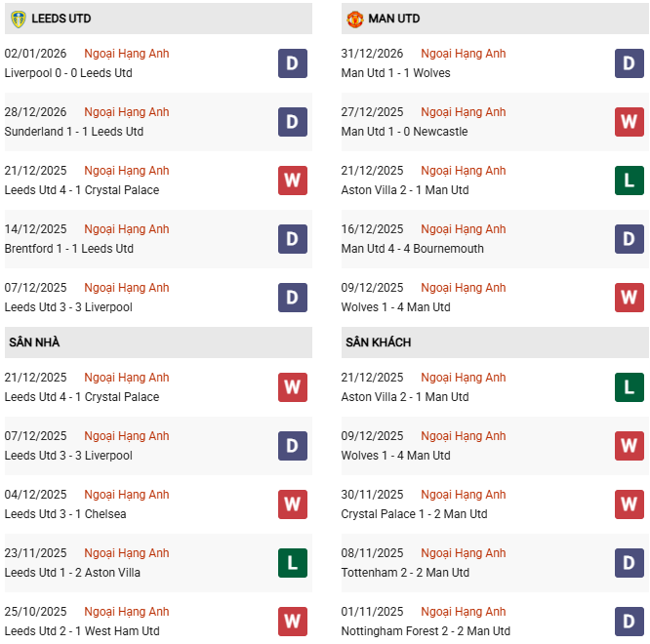Viewport: 650px width, 644px height.
Task: Click the W badge for Leeds 2-1 West Ham
Action: pos(293,621)
